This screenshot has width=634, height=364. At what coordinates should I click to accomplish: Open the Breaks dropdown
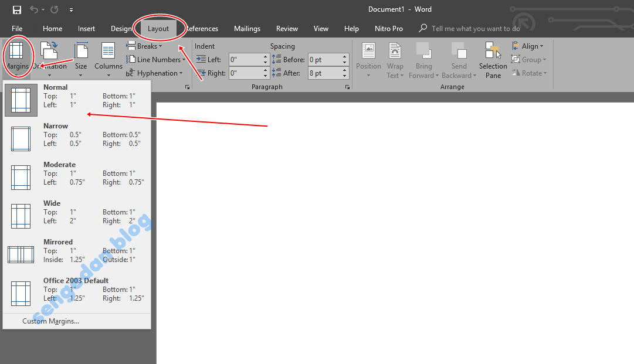[x=144, y=46]
